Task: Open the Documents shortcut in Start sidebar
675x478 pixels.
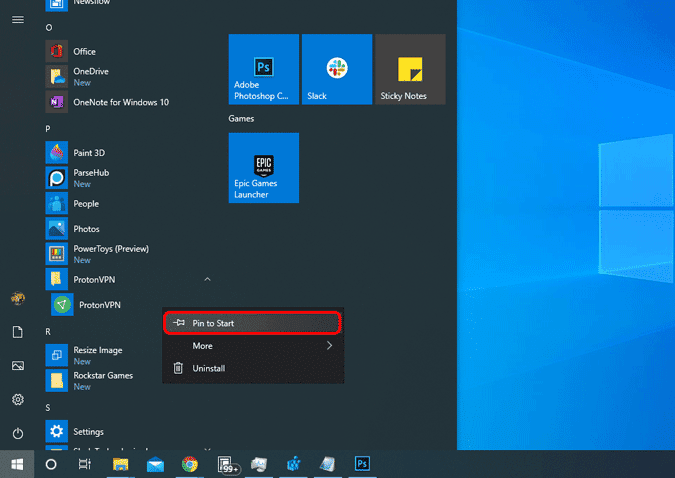Action: (18, 332)
